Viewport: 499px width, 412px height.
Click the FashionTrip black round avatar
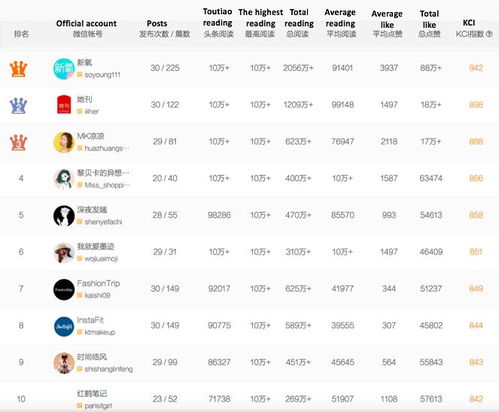64,289
